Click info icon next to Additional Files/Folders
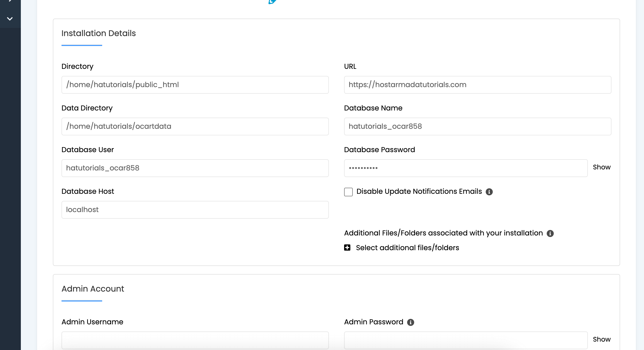This screenshot has height=350, width=644. coord(550,233)
